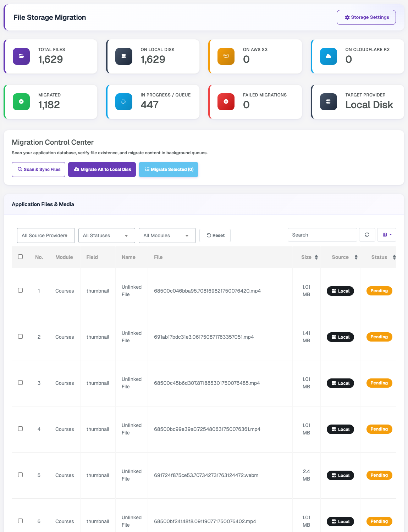Sort table by Size column
Image resolution: width=408 pixels, height=532 pixels.
309,257
